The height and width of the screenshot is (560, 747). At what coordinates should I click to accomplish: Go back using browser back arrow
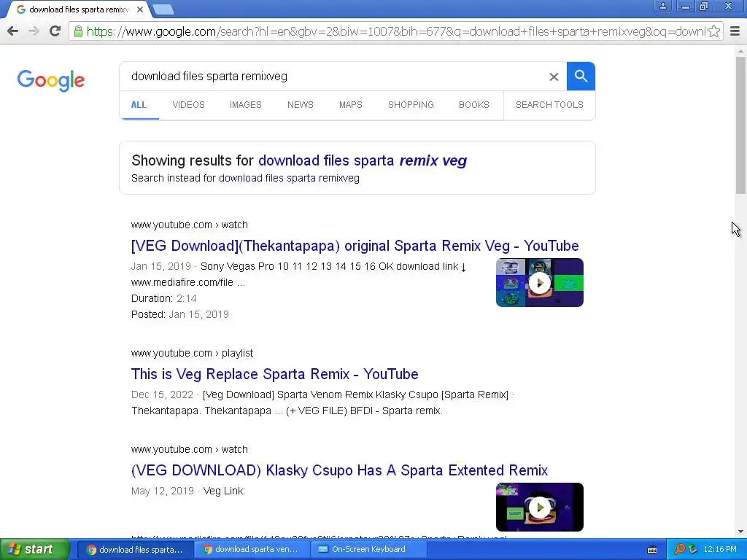point(13,31)
